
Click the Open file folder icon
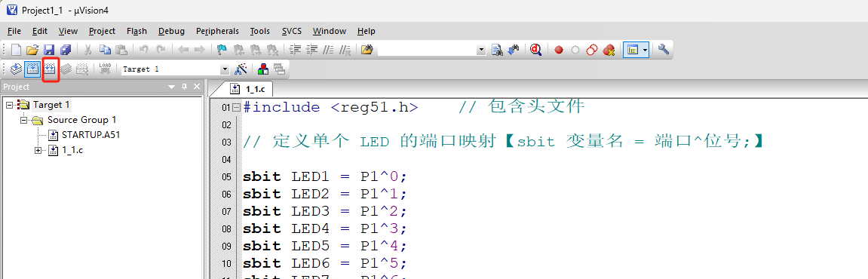click(x=32, y=50)
